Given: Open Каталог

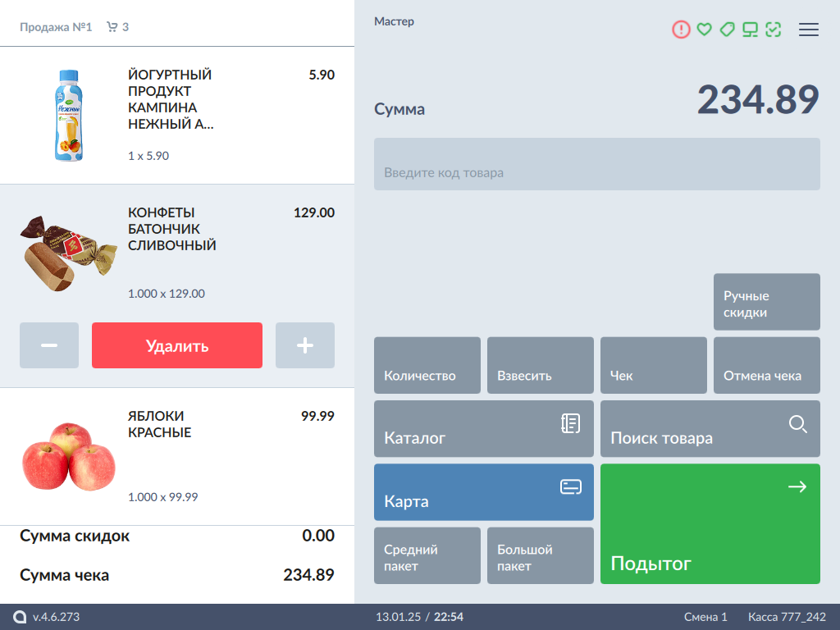Looking at the screenshot, I should (484, 429).
